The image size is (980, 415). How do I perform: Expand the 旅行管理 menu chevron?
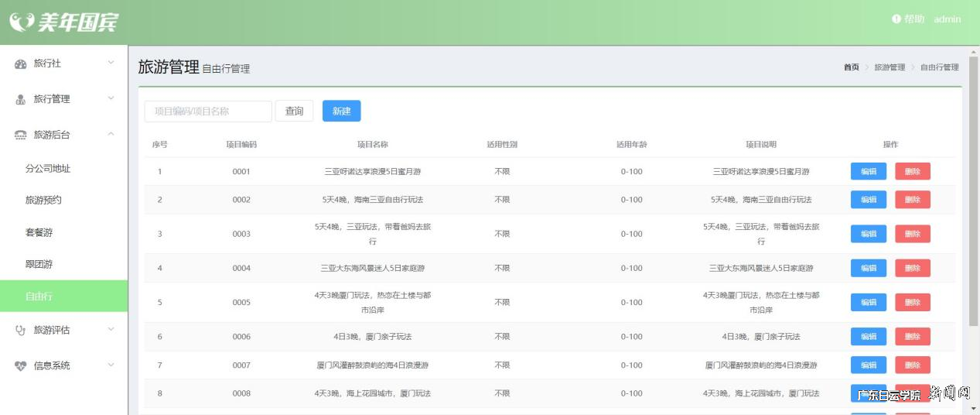(x=111, y=98)
